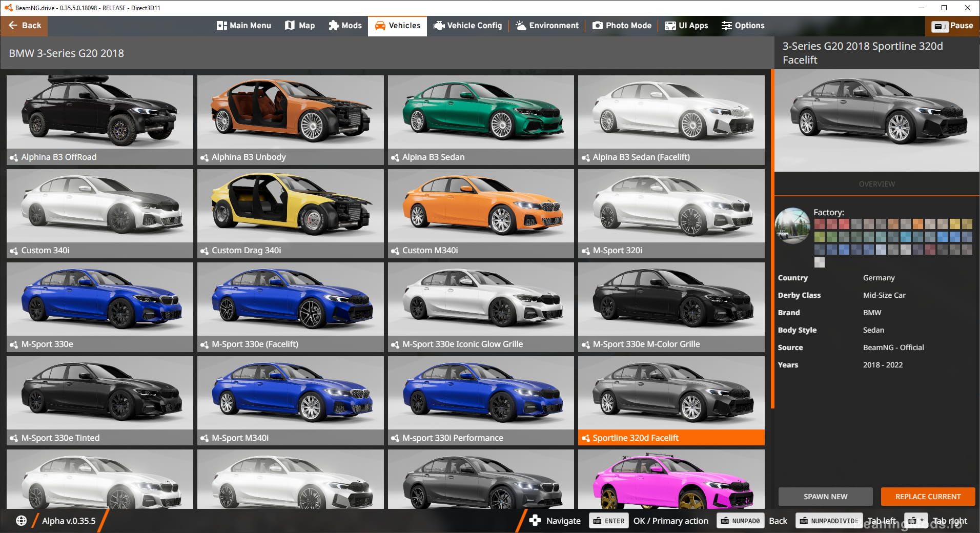Click the BeamNG app icon in title bar
Screen dimensions: 980x533
pyautogui.click(x=8, y=8)
